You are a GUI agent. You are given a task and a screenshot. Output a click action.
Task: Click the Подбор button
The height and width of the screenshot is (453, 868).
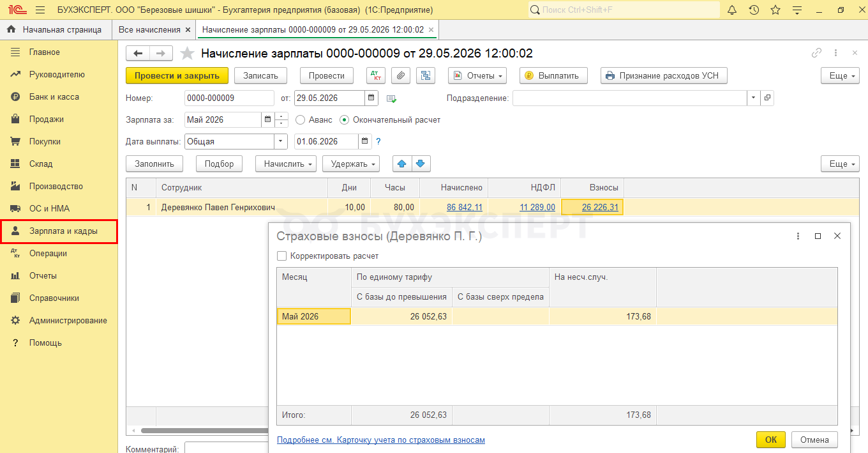pyautogui.click(x=219, y=164)
